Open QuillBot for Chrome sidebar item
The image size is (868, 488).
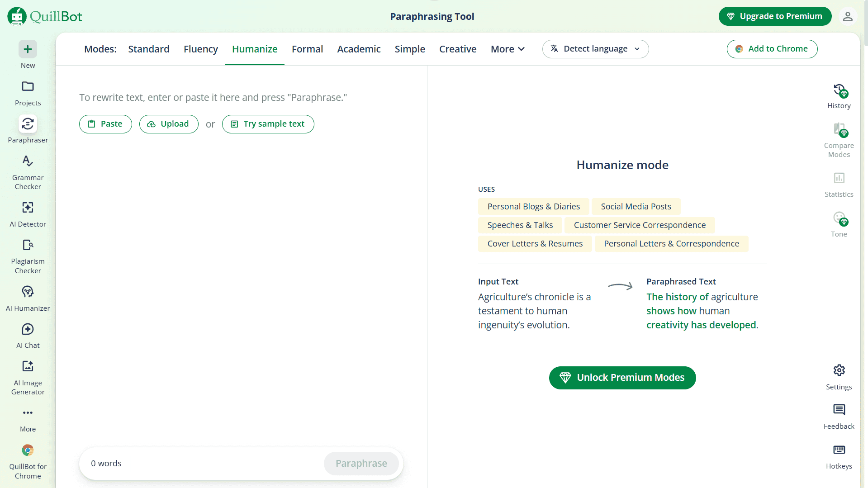tap(28, 461)
